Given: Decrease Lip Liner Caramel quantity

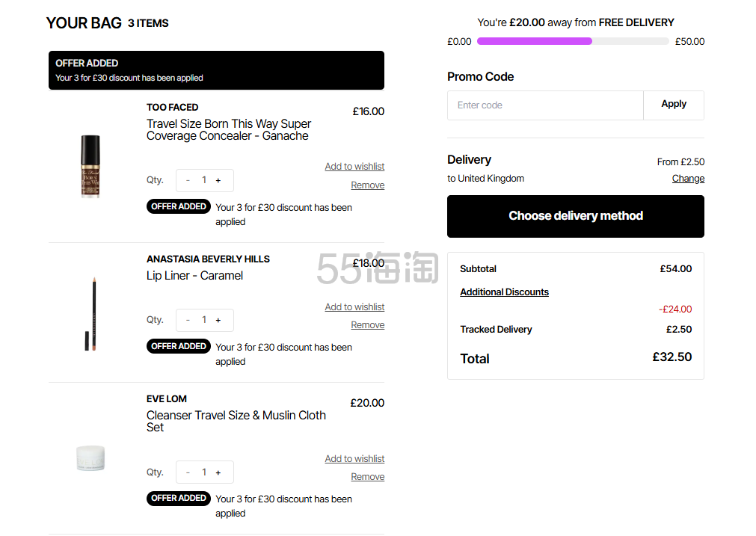Looking at the screenshot, I should pos(188,320).
